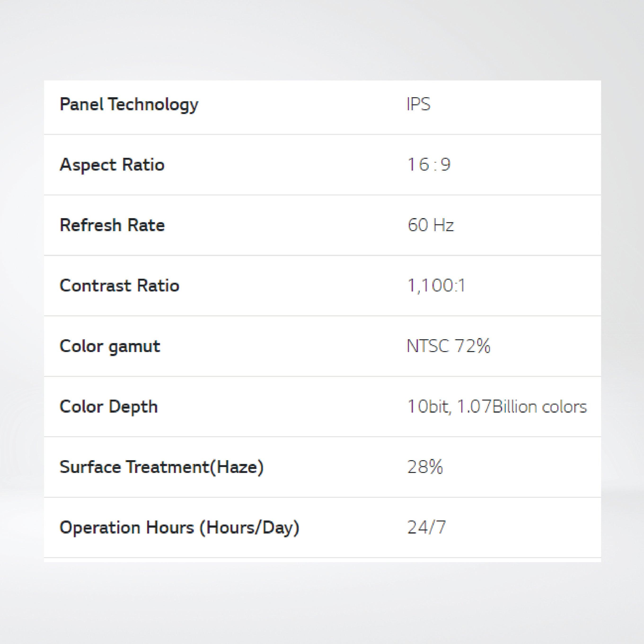The width and height of the screenshot is (644, 644).
Task: Select the 10bit, 1.07Billion colors text
Action: (x=497, y=407)
